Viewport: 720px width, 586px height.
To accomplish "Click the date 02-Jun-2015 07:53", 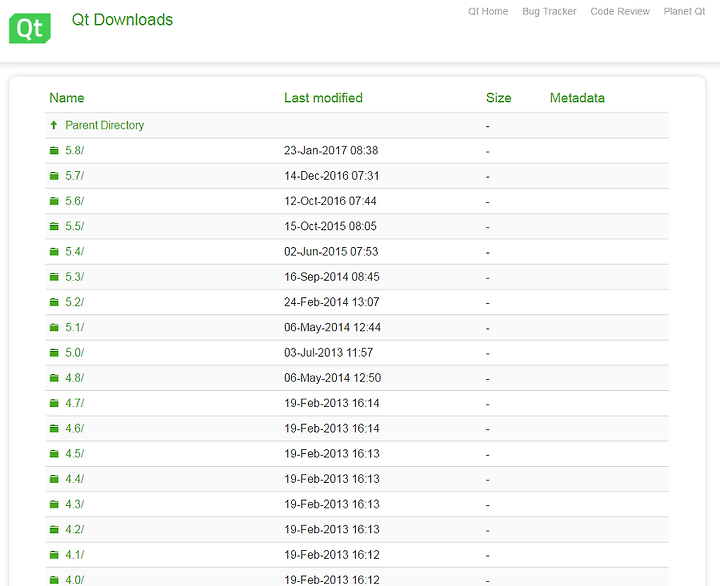I will tap(331, 251).
